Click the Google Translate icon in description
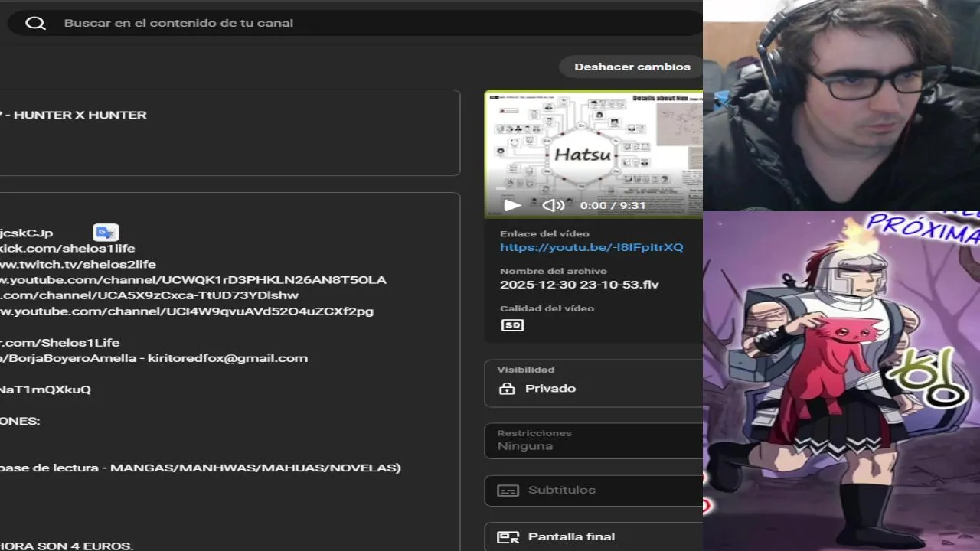Image resolution: width=980 pixels, height=551 pixels. coord(106,233)
